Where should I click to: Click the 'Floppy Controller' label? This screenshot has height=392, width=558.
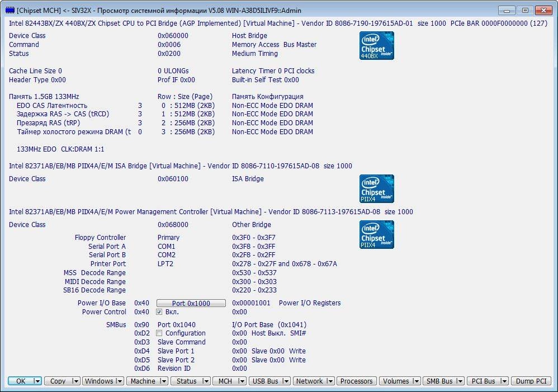tap(100, 238)
